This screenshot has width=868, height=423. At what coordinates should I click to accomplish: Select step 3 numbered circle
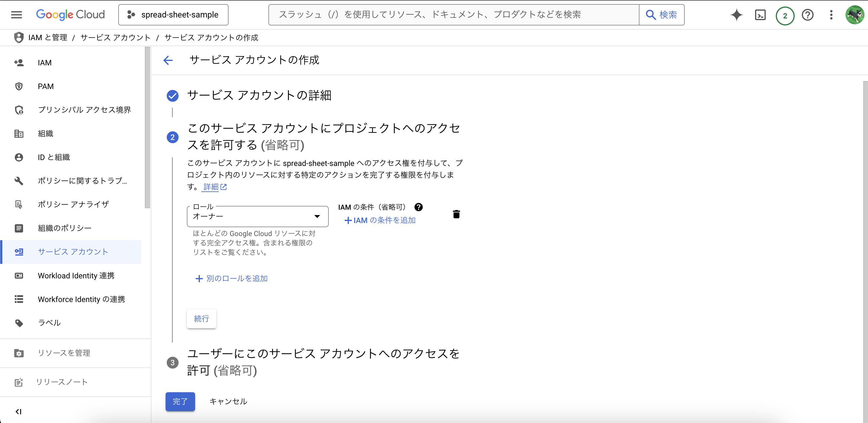173,363
